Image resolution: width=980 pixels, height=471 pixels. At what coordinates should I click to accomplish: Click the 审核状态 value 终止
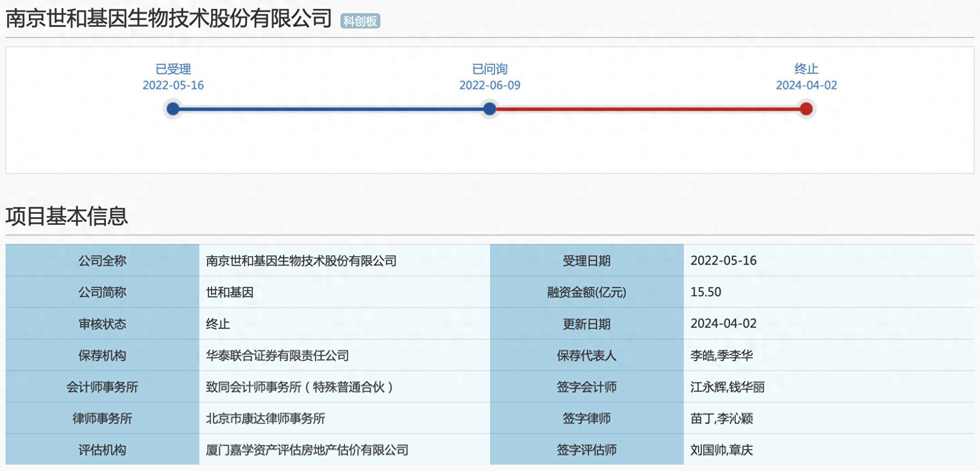[x=218, y=324]
